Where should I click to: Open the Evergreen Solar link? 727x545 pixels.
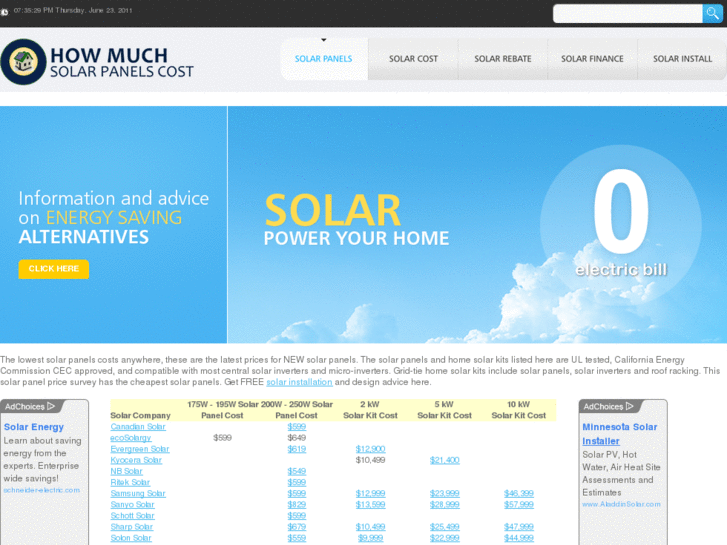tap(140, 449)
